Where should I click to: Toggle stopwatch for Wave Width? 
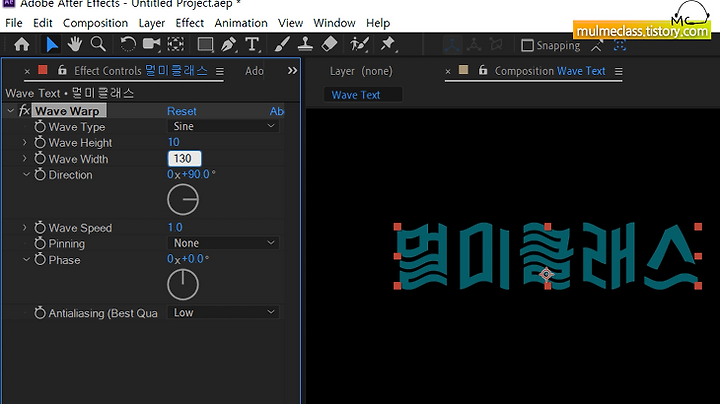40,159
